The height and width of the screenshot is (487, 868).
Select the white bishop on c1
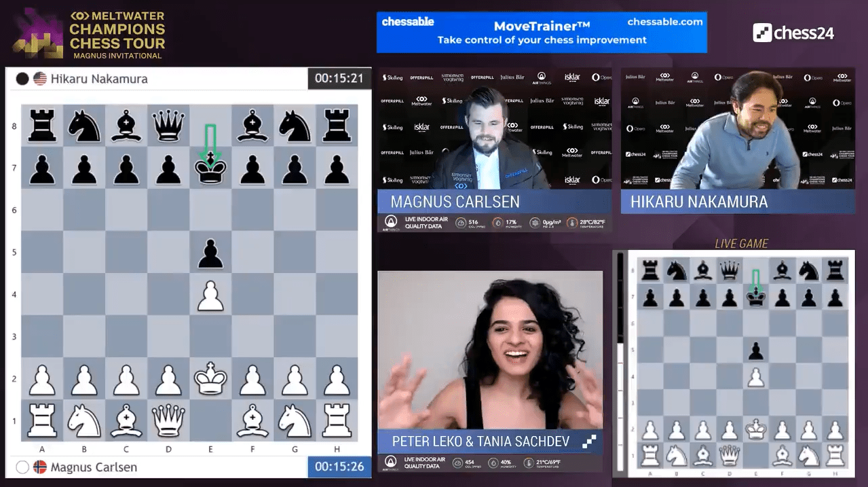126,422
